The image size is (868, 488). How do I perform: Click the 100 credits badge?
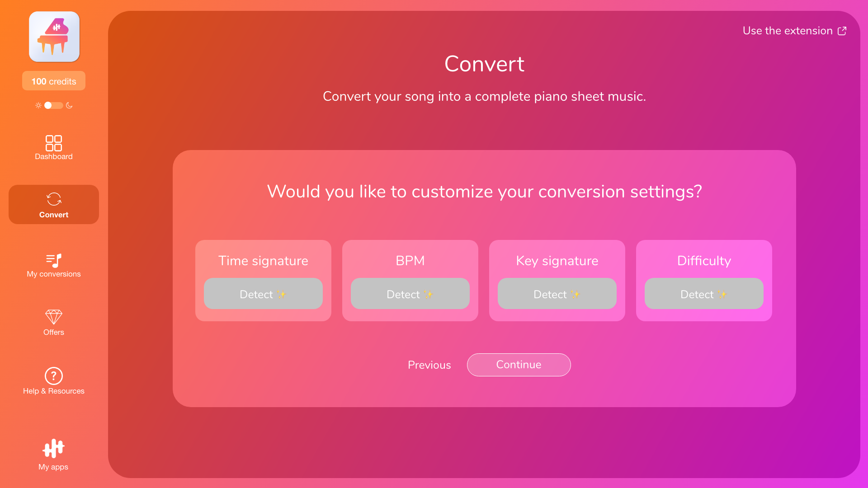click(54, 81)
